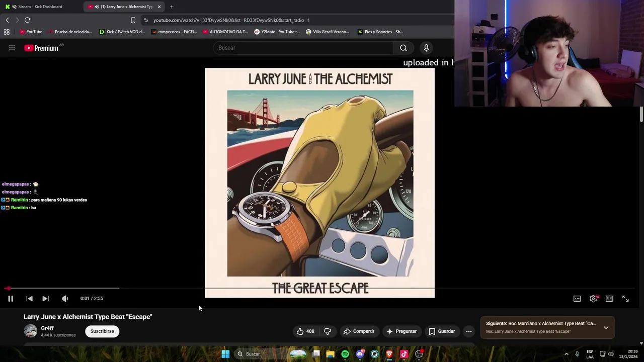644x362 pixels.
Task: Open more actions three-dot menu
Action: [x=469, y=331]
